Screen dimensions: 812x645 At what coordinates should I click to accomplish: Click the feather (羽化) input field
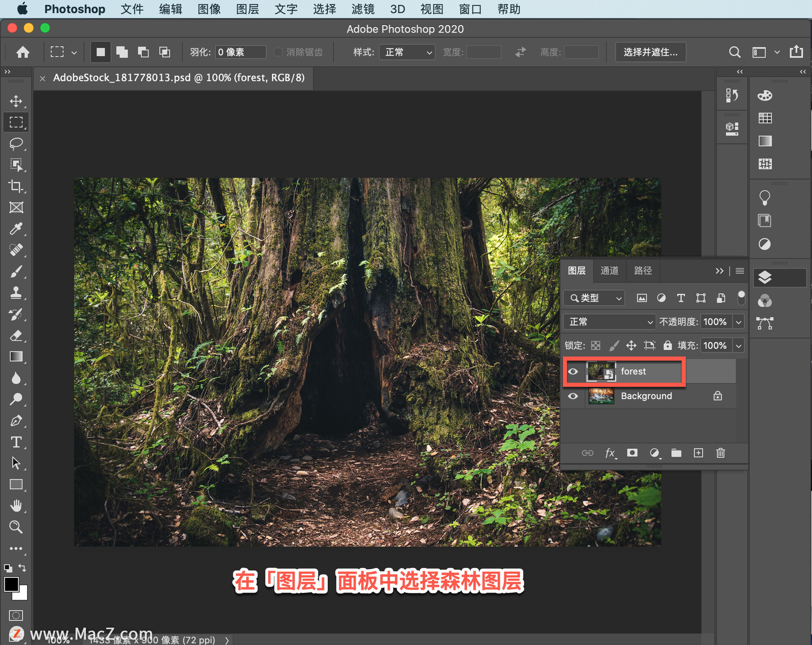coord(240,52)
